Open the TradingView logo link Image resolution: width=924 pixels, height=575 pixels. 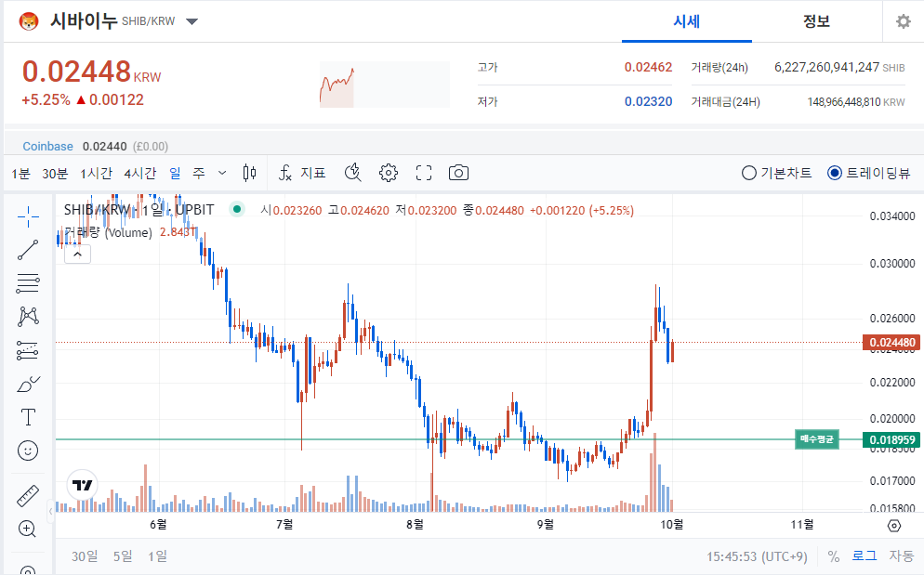click(x=83, y=485)
